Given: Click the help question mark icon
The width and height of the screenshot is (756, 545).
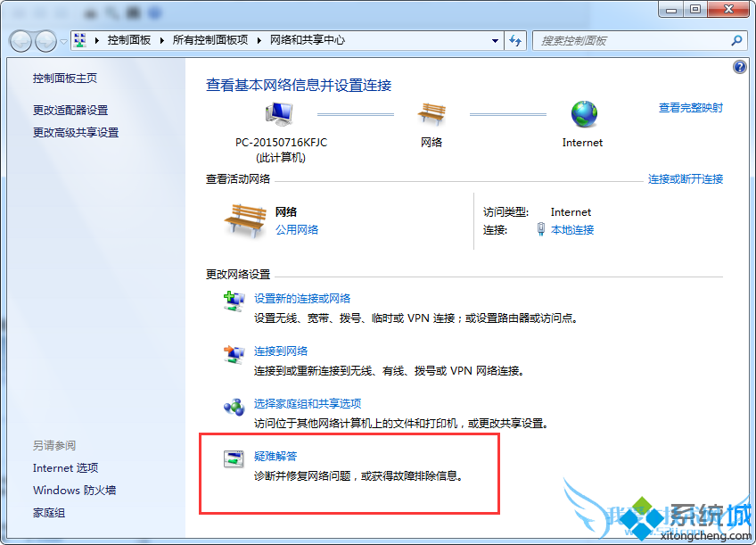Looking at the screenshot, I should tap(739, 67).
